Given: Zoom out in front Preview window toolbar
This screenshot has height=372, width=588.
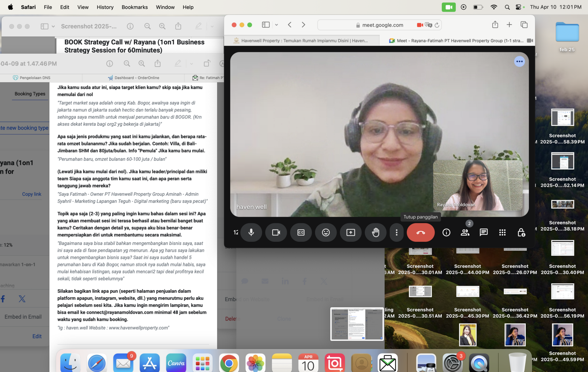Looking at the screenshot, I should click(x=127, y=63).
